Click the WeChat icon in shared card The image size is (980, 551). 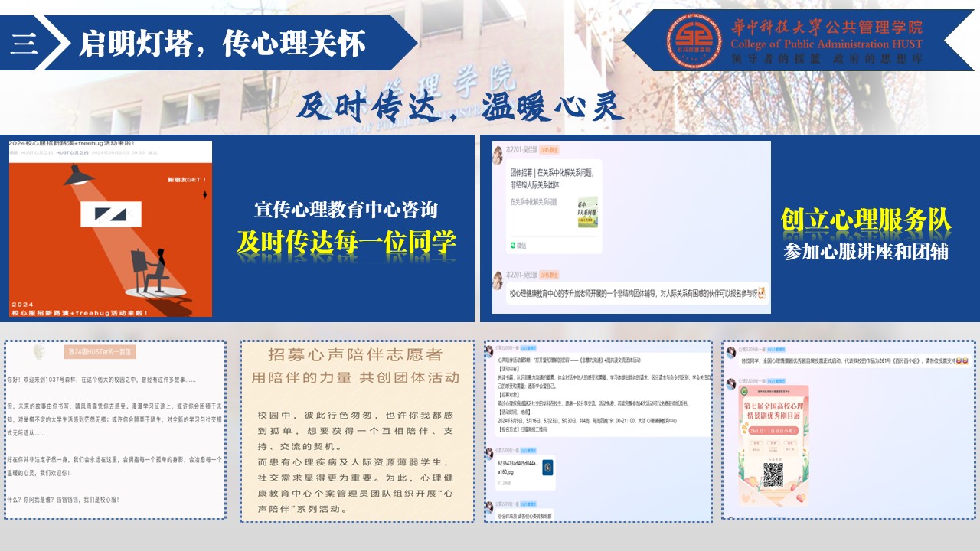click(x=514, y=245)
